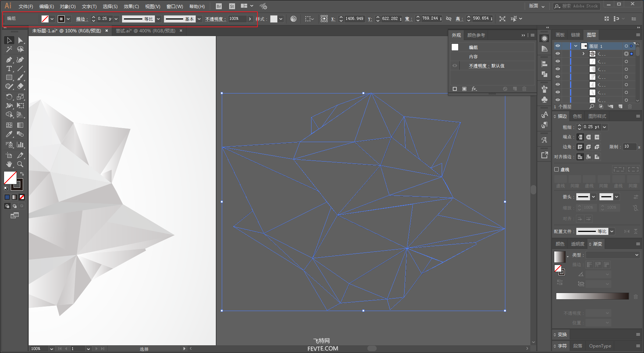Select the Selection tool arrow
This screenshot has height=353, width=644.
[x=9, y=40]
